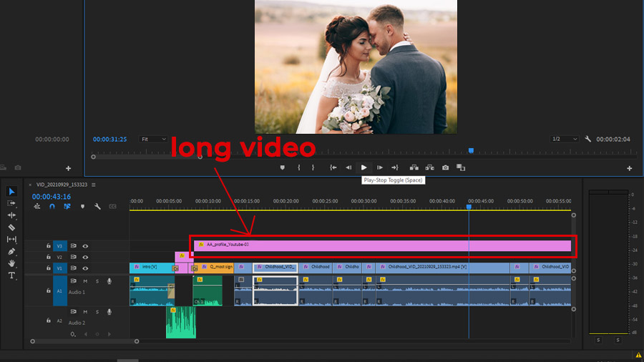This screenshot has height=362, width=644.
Task: Click the Export Frame camera icon
Action: (445, 167)
